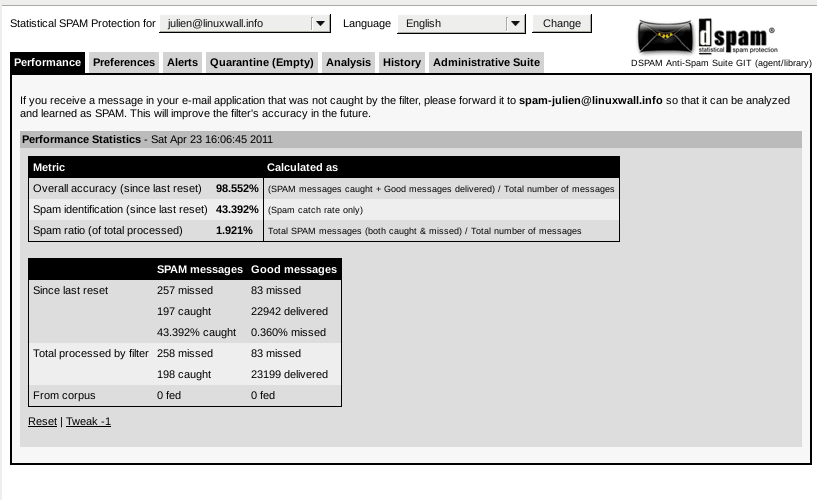Click the Spam ratio 1.921% value
Viewport: 817px width, 500px height.
(x=237, y=230)
